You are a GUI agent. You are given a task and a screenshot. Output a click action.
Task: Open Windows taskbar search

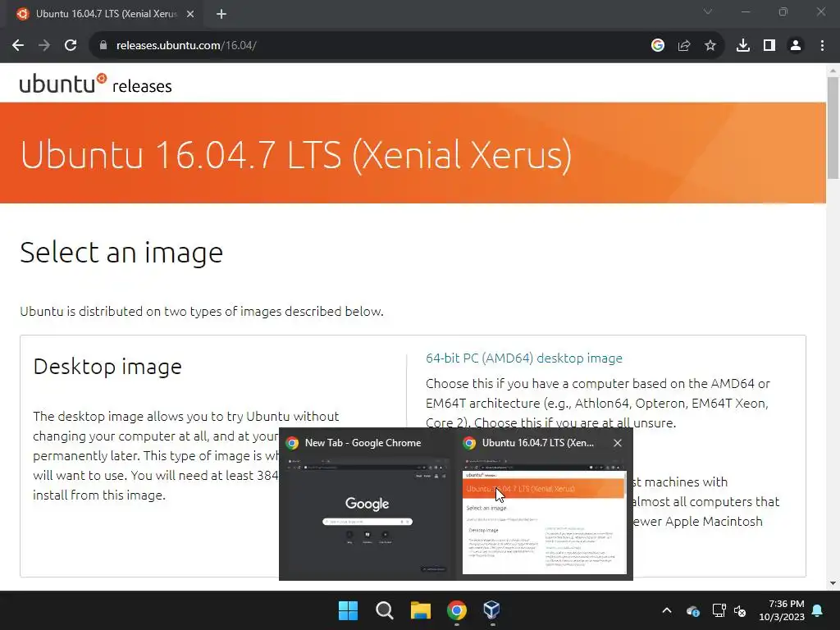click(384, 610)
